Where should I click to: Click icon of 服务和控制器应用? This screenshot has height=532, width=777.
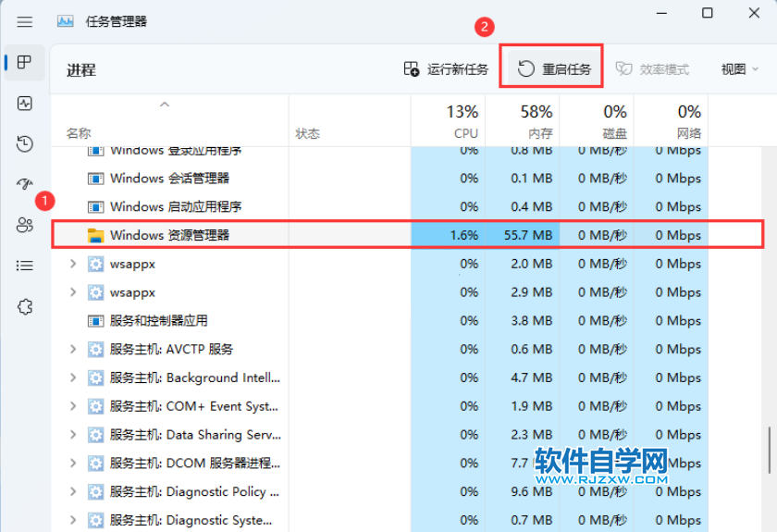pyautogui.click(x=95, y=321)
